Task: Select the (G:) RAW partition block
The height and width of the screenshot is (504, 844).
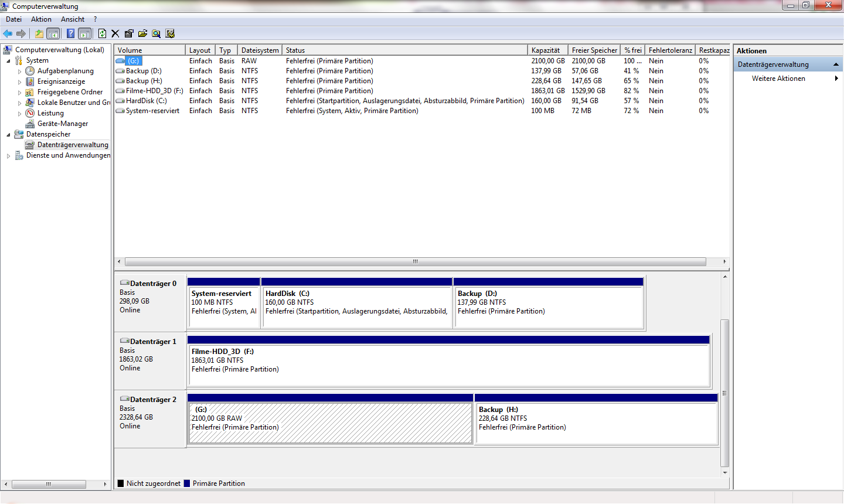Action: tap(330, 418)
